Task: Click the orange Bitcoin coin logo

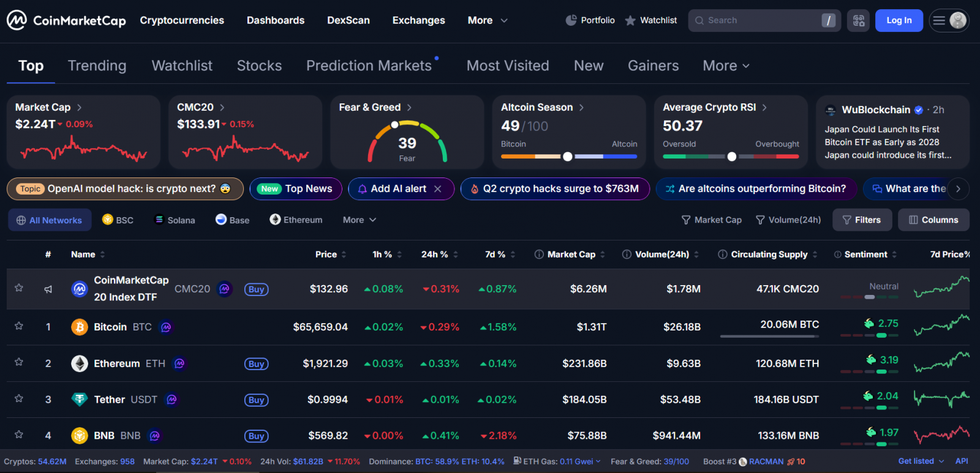Action: pyautogui.click(x=80, y=327)
